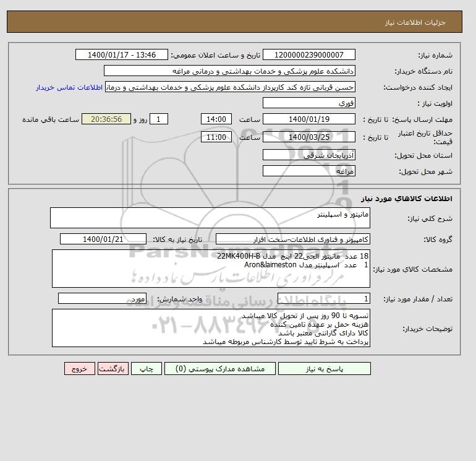
Task: Click label 'استان محل تحویل:'
Action: pos(423,155)
